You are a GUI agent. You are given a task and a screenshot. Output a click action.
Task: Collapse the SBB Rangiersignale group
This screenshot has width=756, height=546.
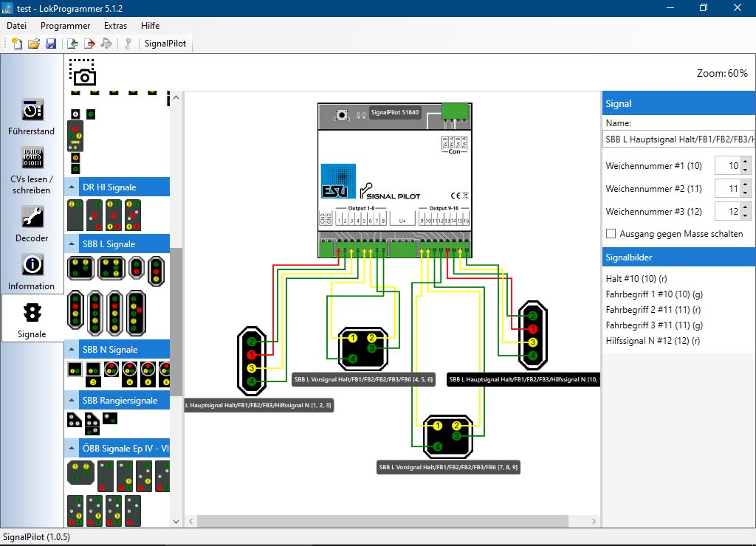[x=72, y=400]
